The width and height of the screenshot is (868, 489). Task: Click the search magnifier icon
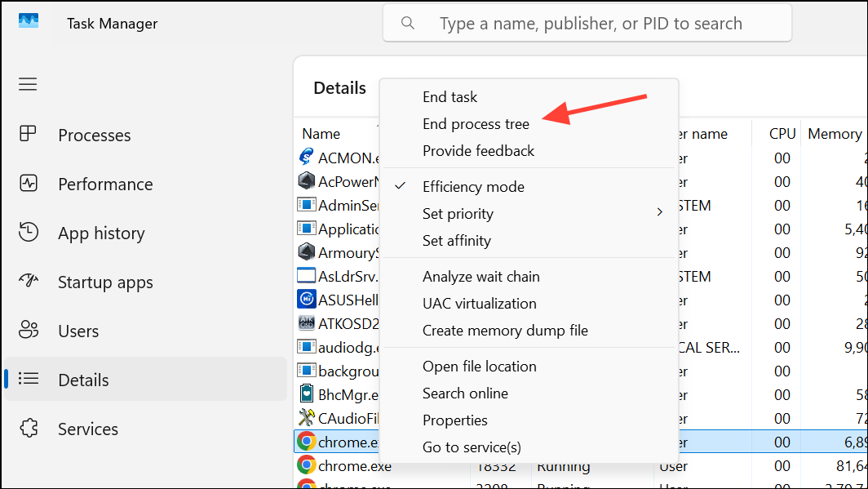coord(408,23)
